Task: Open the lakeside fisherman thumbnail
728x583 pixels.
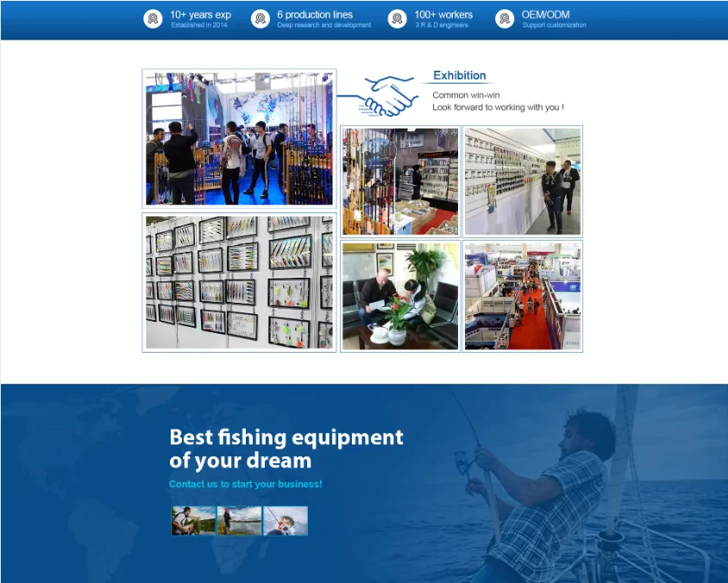Action: [239, 521]
